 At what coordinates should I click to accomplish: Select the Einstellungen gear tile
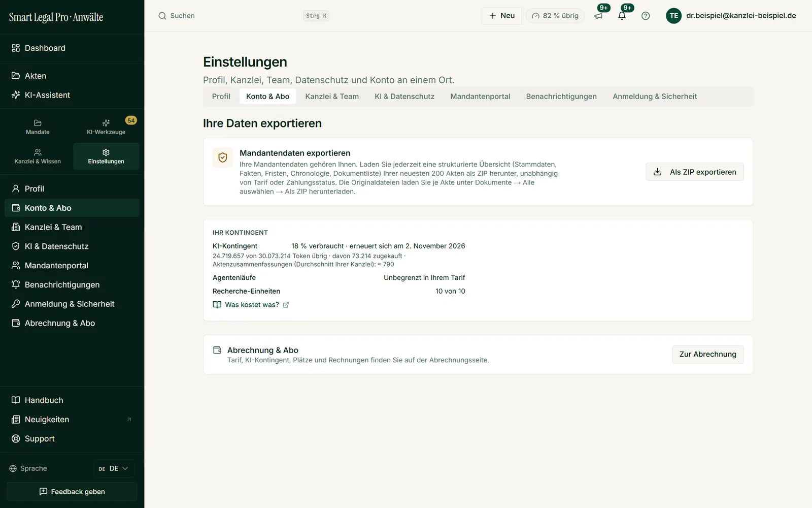click(x=106, y=156)
